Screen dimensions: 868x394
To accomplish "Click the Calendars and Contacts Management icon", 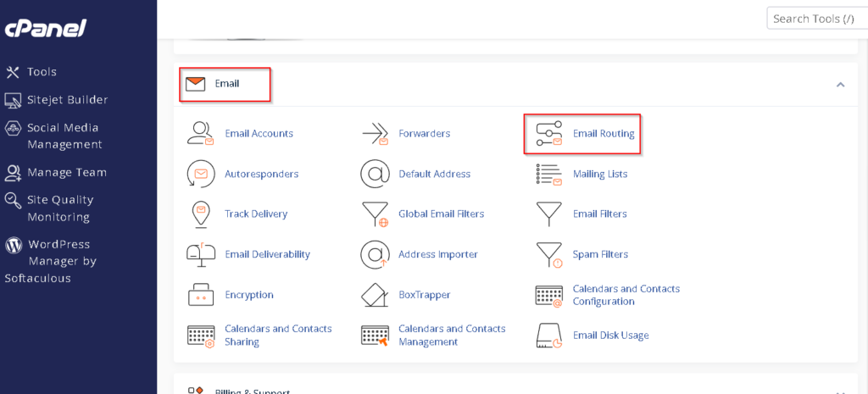I will 376,336.
